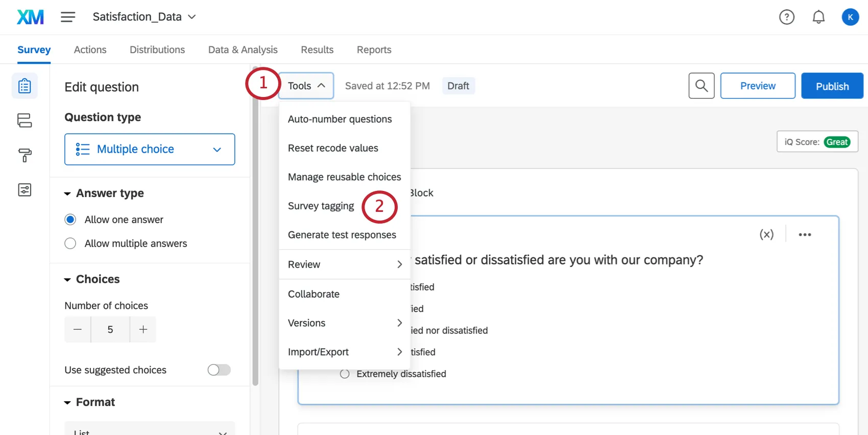Click the Preview button
The image size is (868, 435).
(757, 86)
